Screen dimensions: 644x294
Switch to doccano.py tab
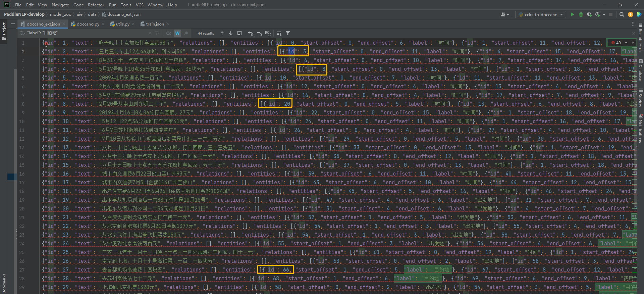tap(88, 24)
